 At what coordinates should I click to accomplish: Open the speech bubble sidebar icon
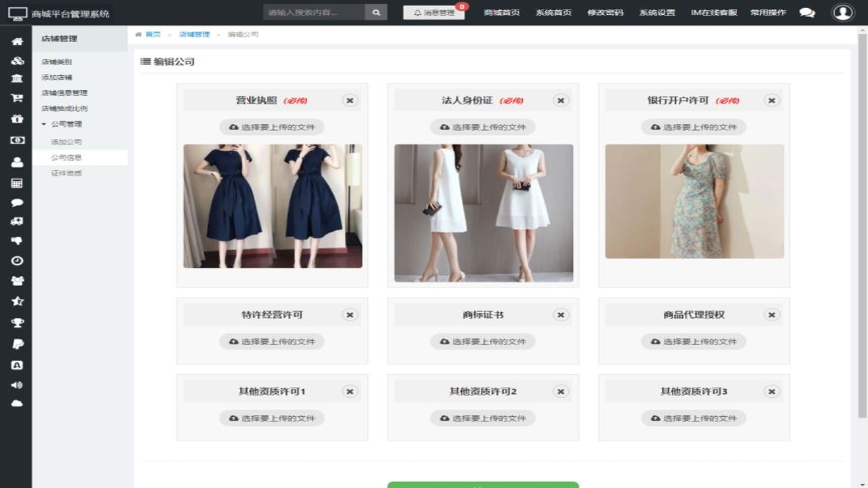coord(17,203)
